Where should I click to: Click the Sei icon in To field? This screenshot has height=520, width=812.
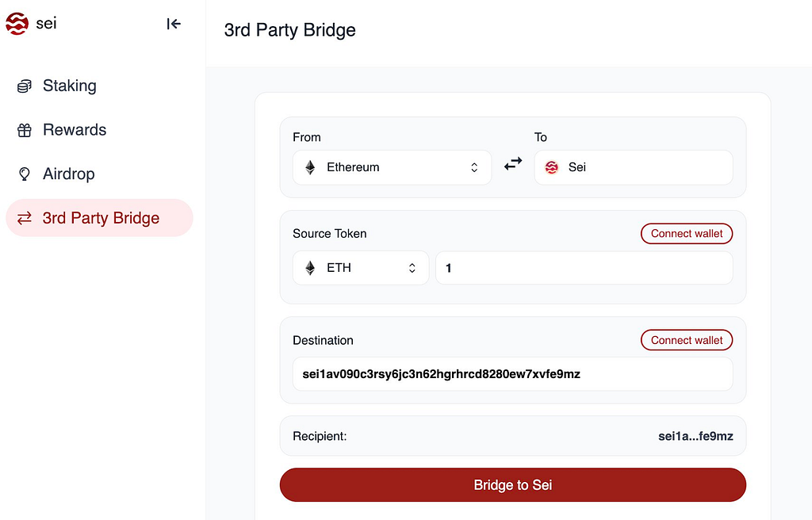[552, 167]
